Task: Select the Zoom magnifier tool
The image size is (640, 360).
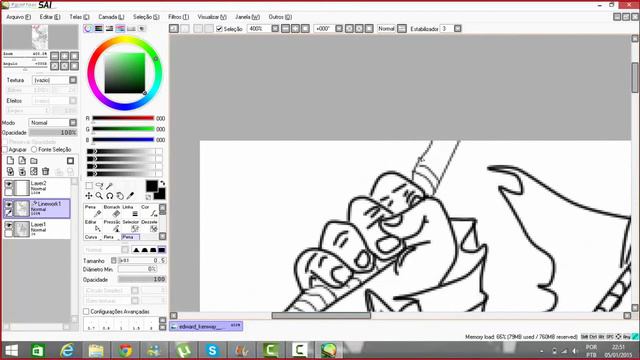Action: [x=99, y=196]
